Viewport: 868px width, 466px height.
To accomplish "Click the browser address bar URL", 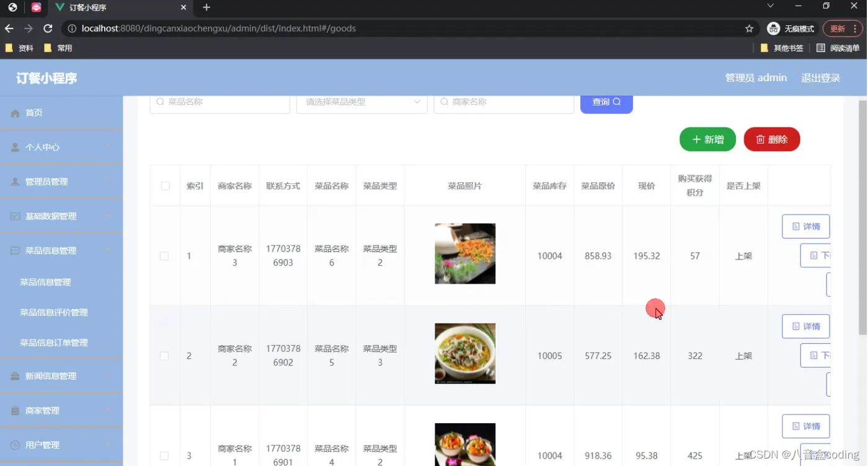I will click(219, 29).
